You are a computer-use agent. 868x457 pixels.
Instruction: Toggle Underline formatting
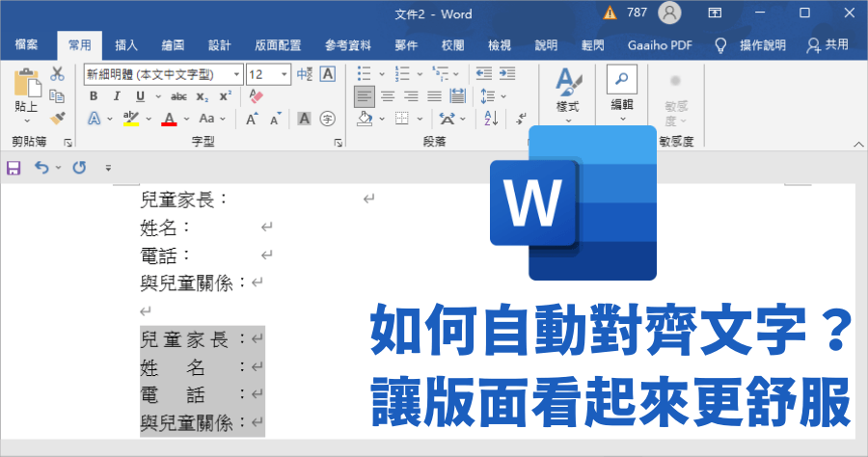140,96
